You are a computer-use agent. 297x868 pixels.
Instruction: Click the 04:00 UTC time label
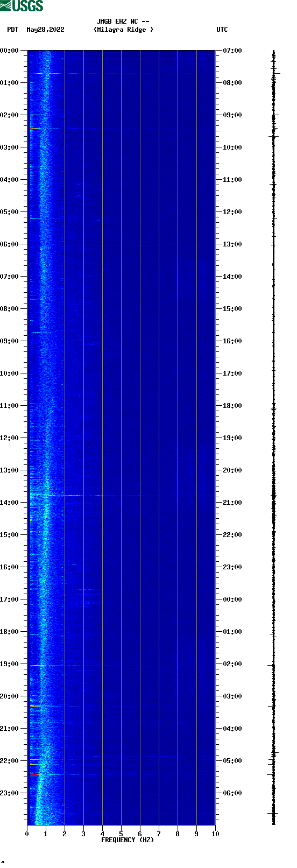232,729
